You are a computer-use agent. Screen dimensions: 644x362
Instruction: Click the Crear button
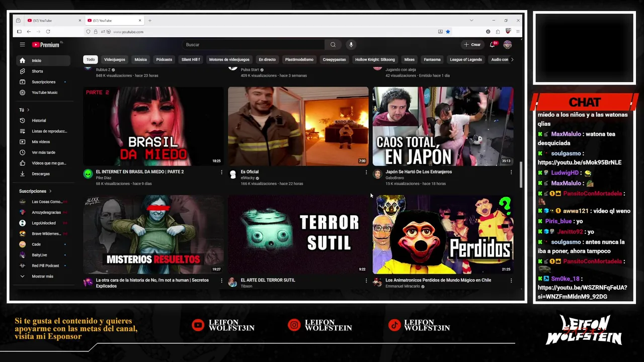472,45
